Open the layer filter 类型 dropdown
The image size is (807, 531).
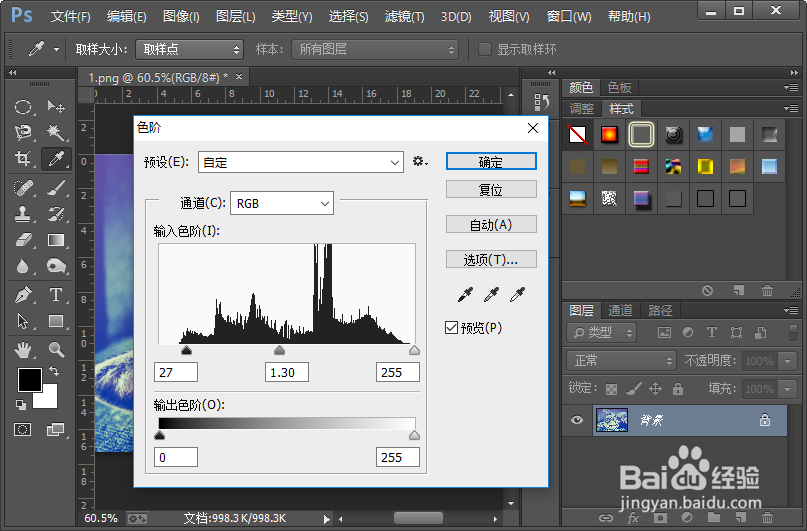click(x=602, y=333)
